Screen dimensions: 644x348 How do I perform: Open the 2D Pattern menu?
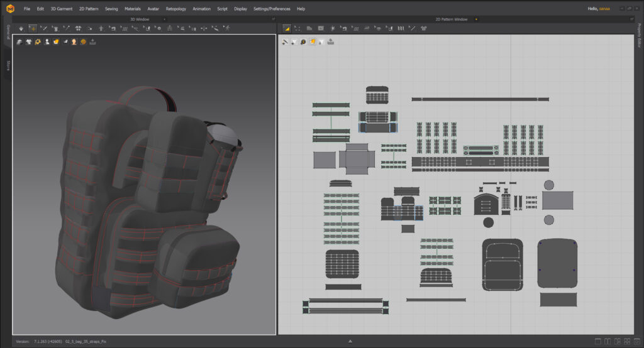pyautogui.click(x=89, y=9)
